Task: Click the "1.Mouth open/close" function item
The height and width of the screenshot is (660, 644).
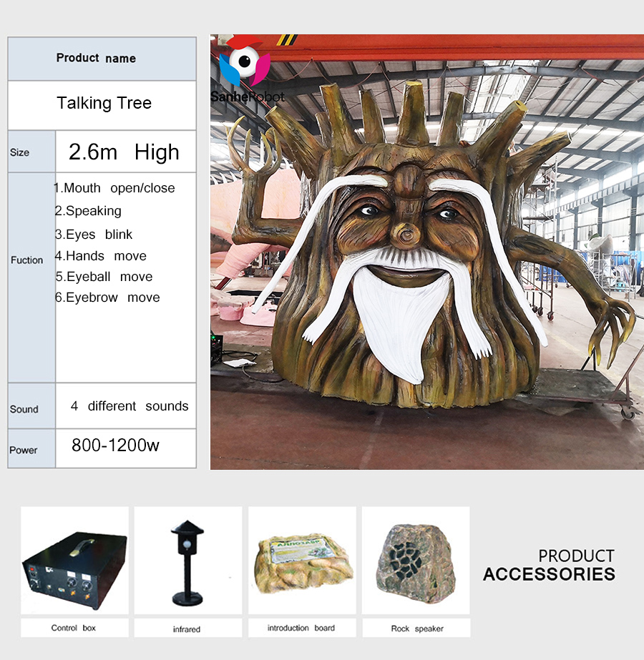Action: [x=115, y=188]
